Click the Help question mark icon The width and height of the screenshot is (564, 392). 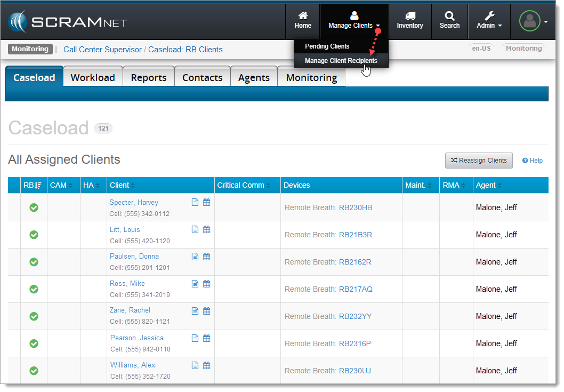tap(525, 161)
